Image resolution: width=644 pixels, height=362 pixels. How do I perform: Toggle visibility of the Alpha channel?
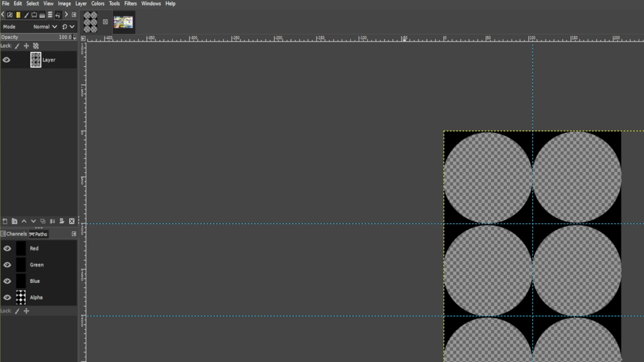(7, 297)
